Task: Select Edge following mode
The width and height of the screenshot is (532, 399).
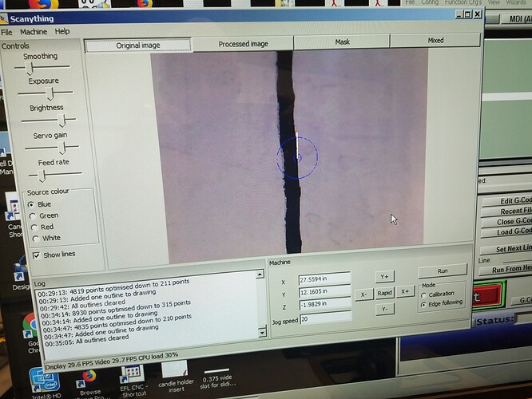Action: pos(423,304)
